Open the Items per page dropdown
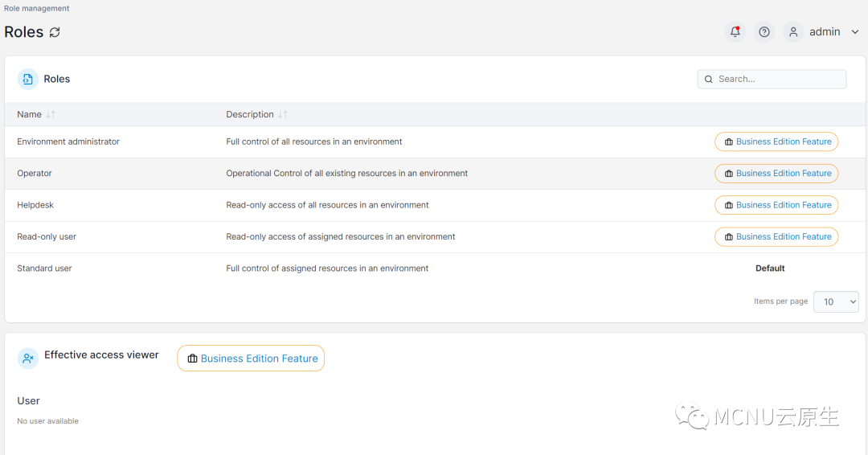The image size is (868, 455). (x=836, y=301)
